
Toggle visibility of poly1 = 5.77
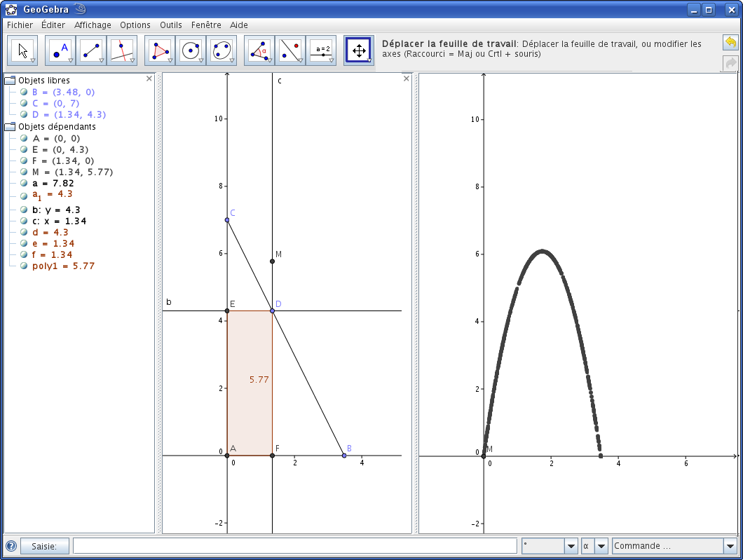24,266
